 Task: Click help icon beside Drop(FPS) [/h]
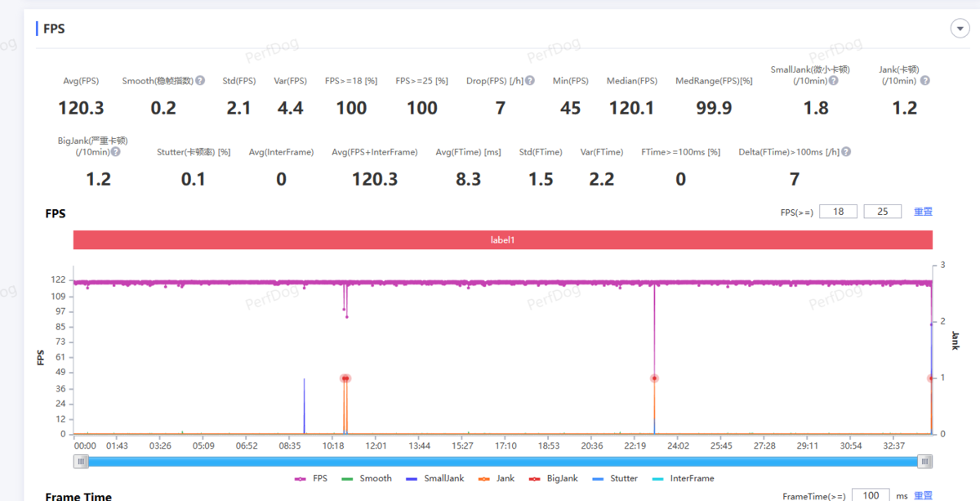tap(530, 81)
